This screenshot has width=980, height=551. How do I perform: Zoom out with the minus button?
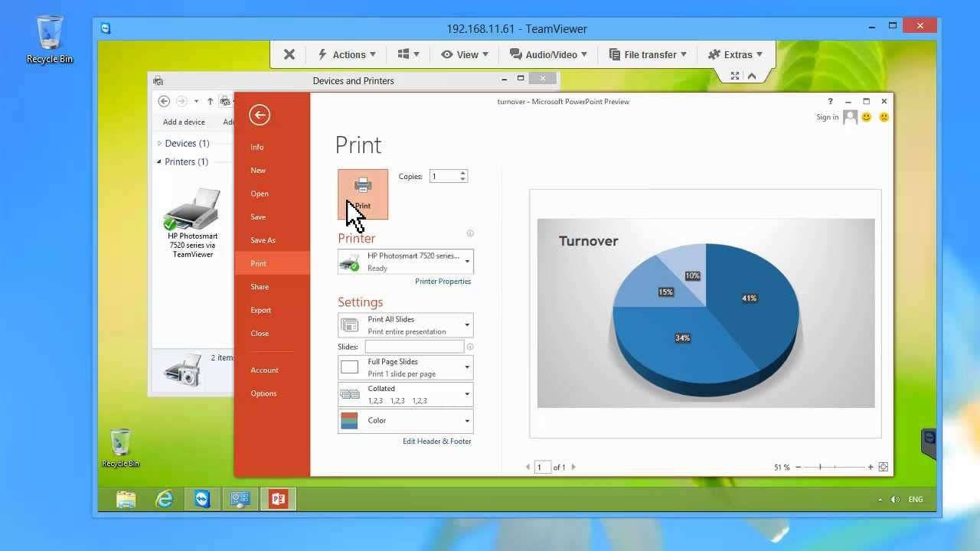coord(798,467)
